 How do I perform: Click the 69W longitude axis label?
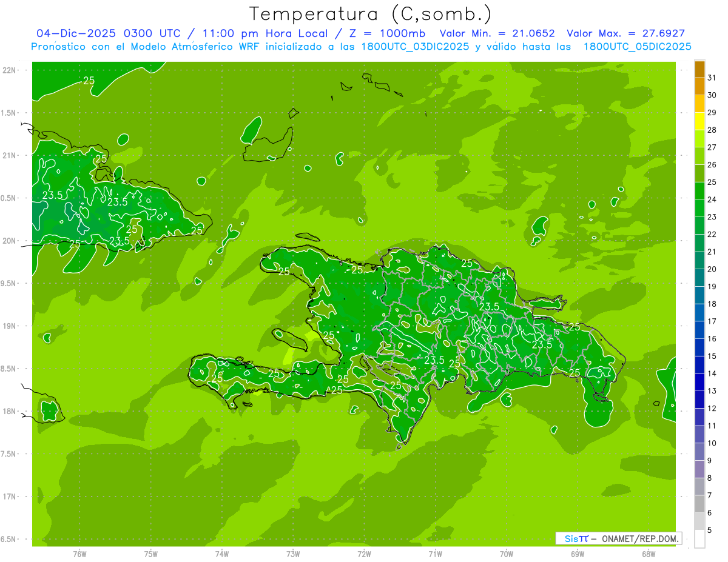pos(578,554)
